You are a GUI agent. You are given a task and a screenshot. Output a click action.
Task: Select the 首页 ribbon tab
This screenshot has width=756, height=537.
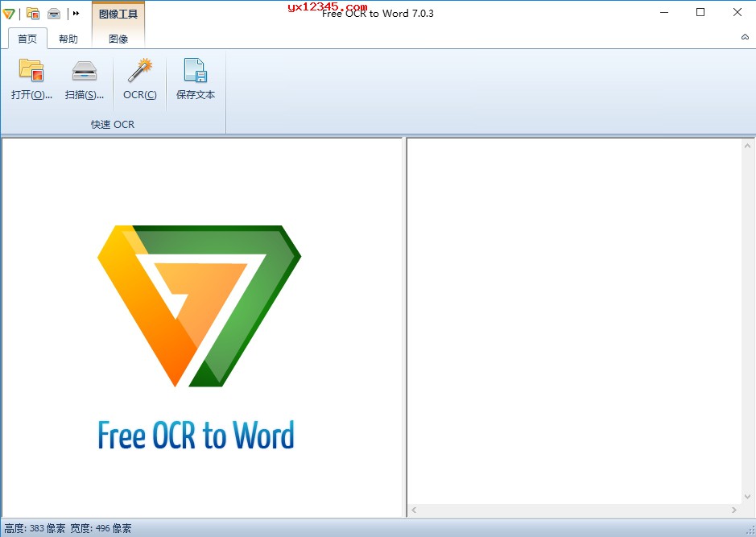(27, 37)
